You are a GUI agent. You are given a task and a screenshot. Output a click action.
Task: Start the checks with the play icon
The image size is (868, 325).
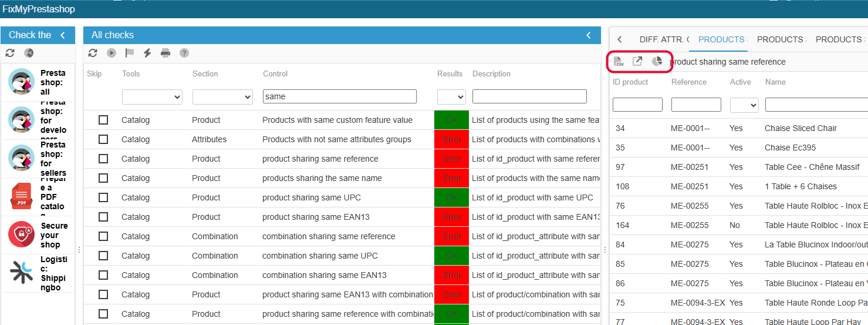click(112, 53)
